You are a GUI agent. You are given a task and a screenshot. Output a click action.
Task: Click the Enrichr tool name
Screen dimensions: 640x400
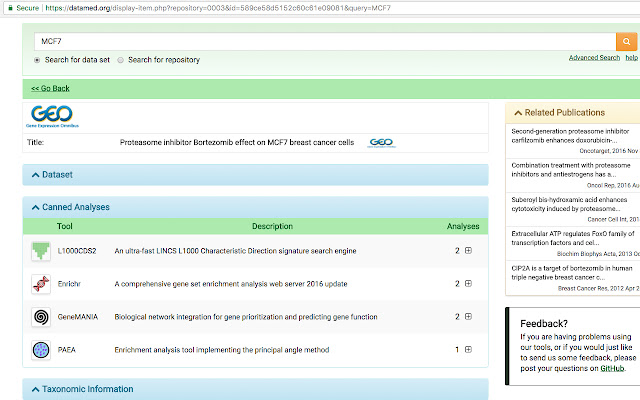[69, 284]
